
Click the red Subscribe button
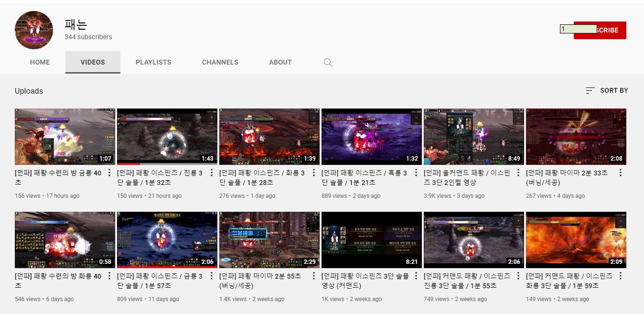tap(600, 30)
